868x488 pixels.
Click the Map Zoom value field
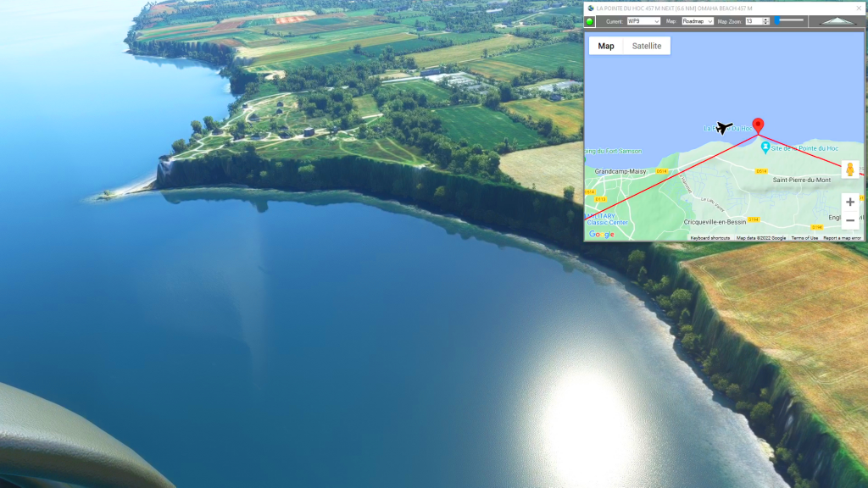coord(753,21)
